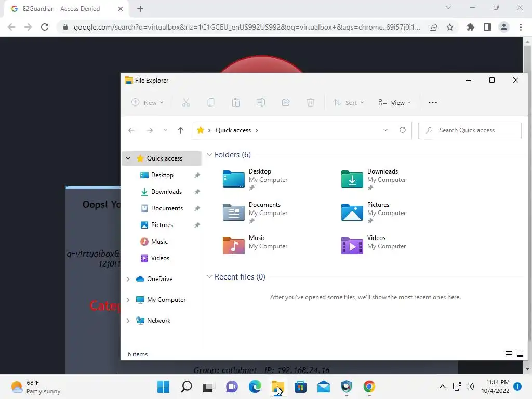Select Music in navigation pane
Screen dimensions: 532x399
(159, 242)
